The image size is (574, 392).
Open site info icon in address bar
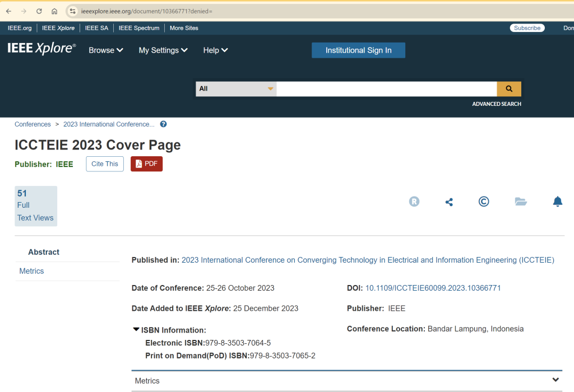[73, 11]
